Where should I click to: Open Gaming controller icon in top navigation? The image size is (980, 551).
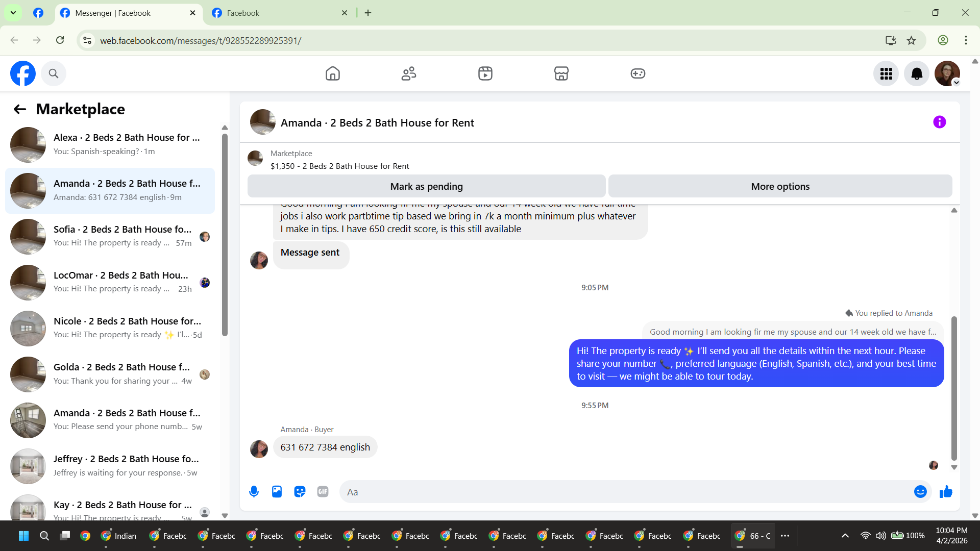coord(638,73)
